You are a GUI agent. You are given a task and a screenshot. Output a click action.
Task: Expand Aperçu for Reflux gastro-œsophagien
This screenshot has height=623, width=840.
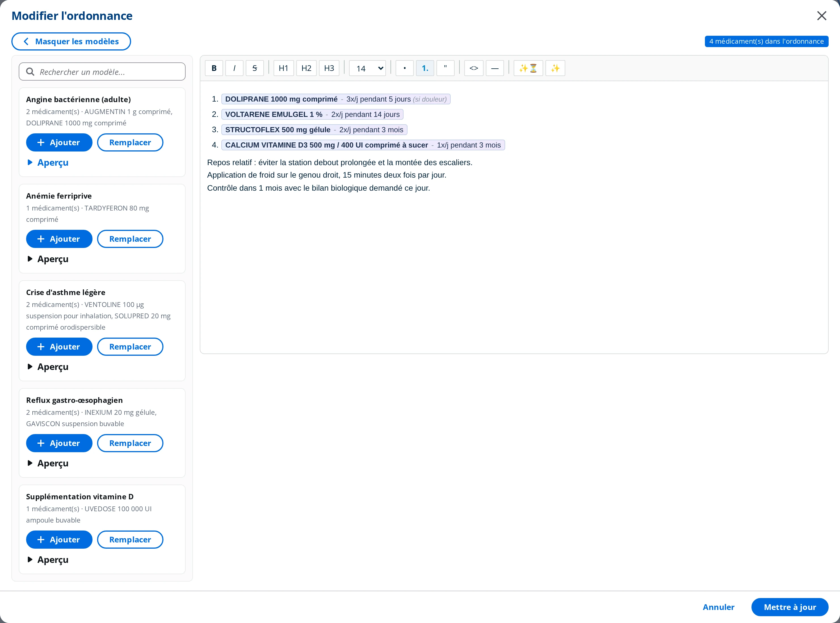(x=48, y=464)
